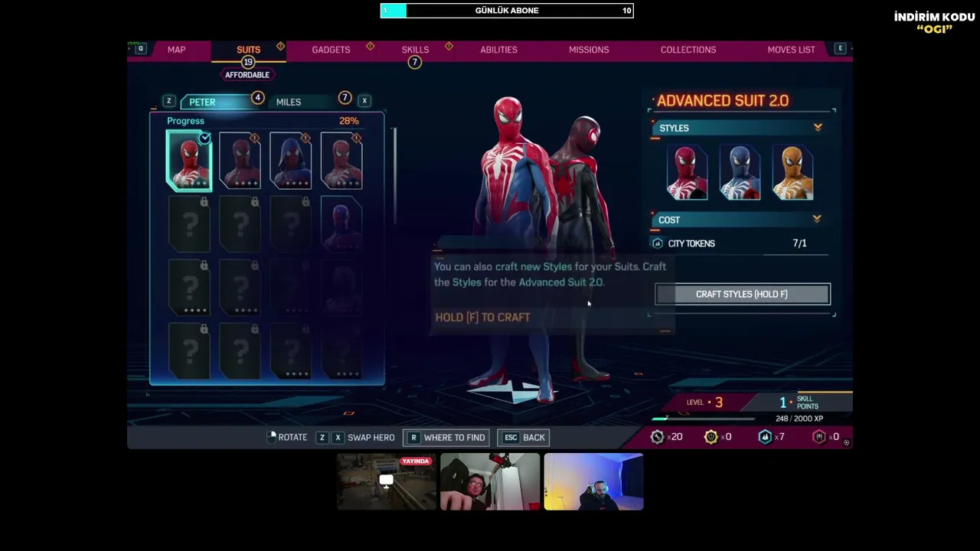980x551 pixels.
Task: Click the SWAP HERO label
Action: click(x=371, y=438)
